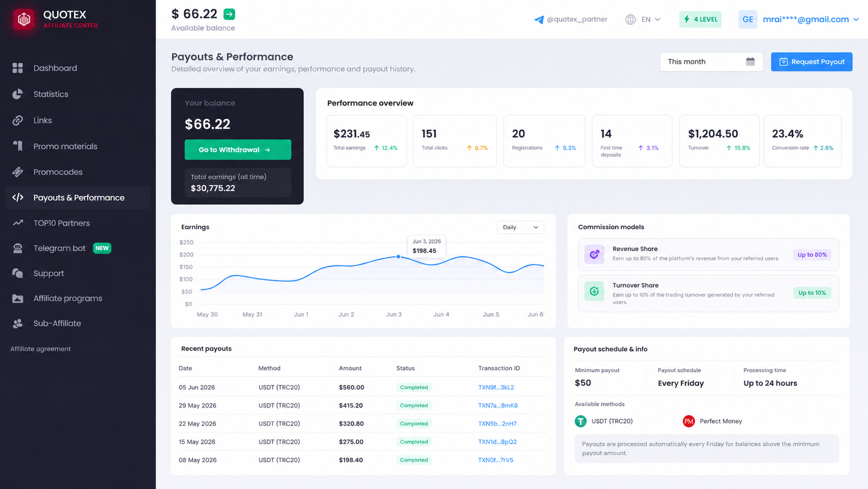Click the GE avatar badge
868x489 pixels.
pos(748,19)
